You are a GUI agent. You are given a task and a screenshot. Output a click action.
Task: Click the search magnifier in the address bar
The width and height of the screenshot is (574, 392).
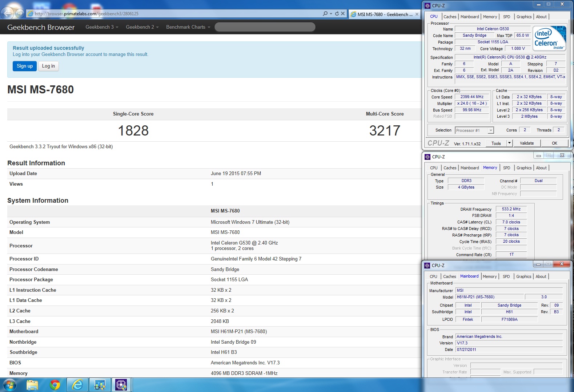[x=325, y=13]
